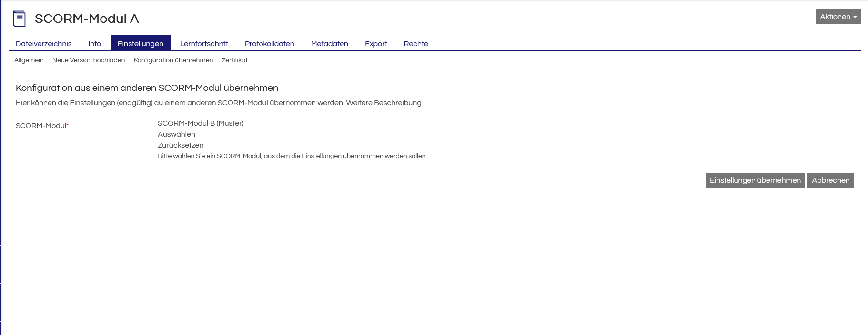Go to Neue Version hochladen

(89, 60)
